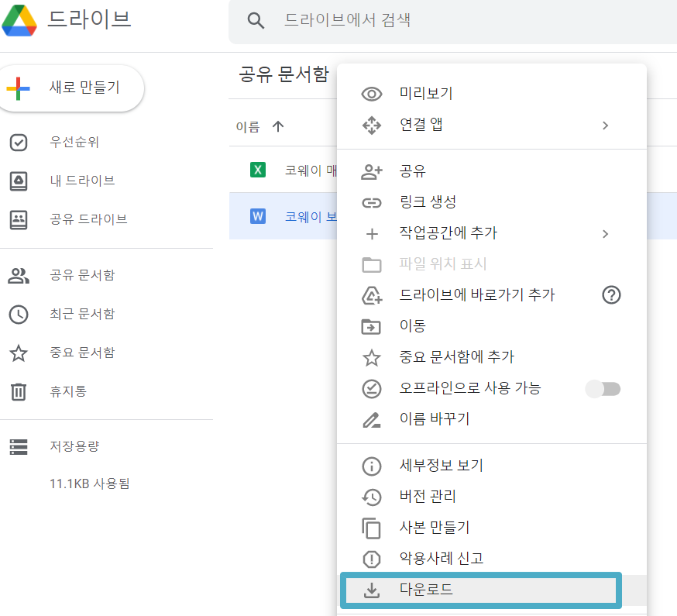
Task: Open '중요 문서함' in the sidebar
Action: 82,353
